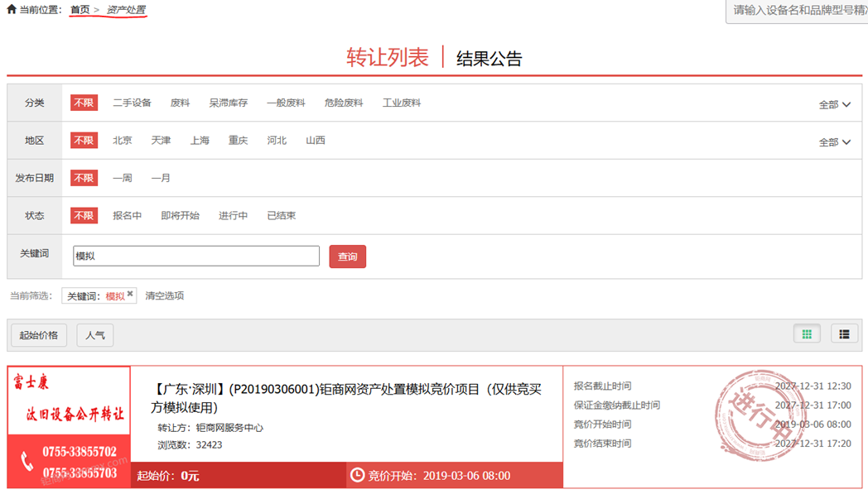Filter publish date by 一周
The width and height of the screenshot is (868, 494).
point(123,178)
